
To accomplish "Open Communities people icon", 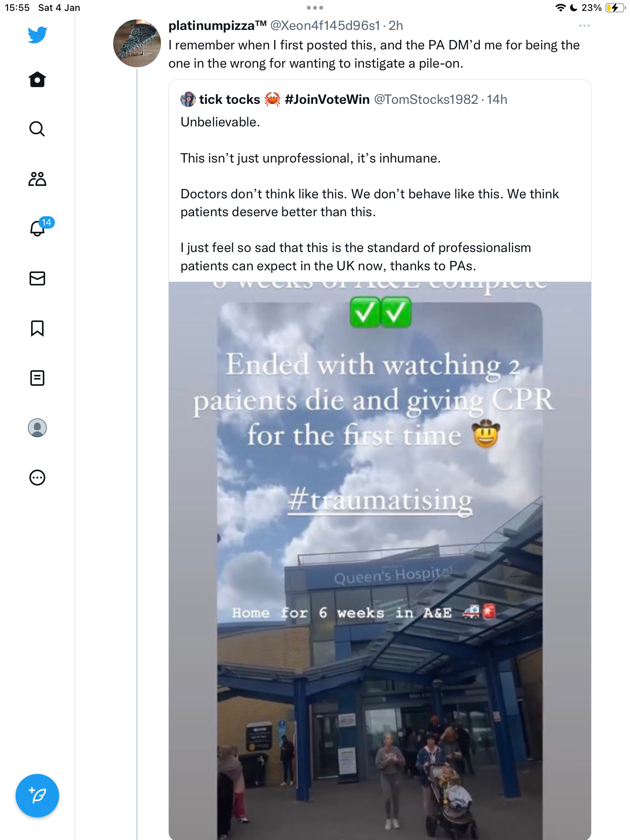I will pyautogui.click(x=37, y=179).
